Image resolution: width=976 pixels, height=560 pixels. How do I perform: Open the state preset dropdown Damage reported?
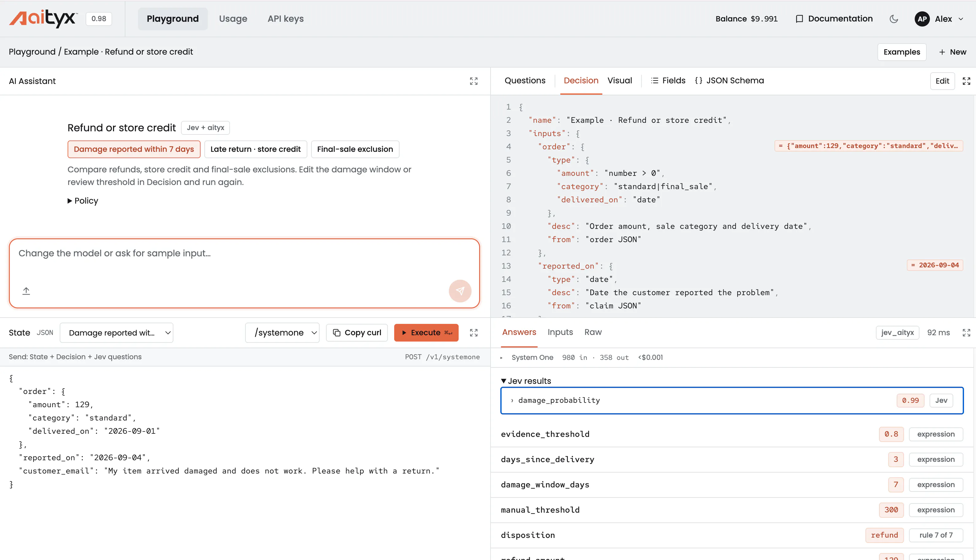tap(117, 333)
